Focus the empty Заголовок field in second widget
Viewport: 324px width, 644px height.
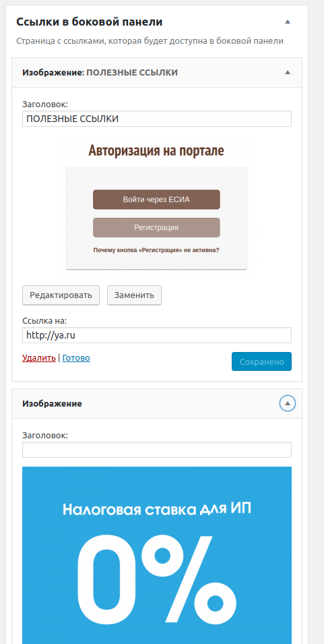(157, 450)
